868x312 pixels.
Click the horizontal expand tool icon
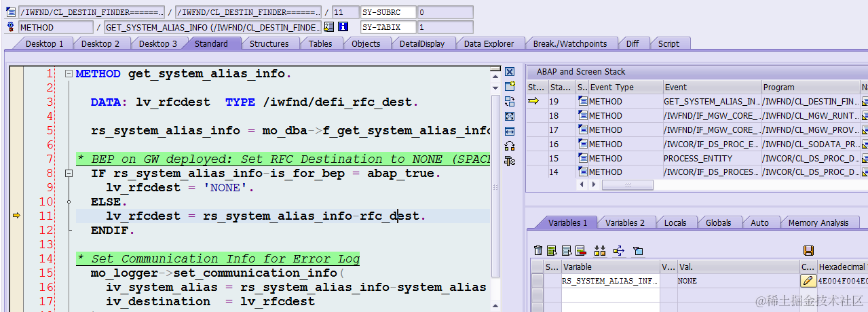510,131
